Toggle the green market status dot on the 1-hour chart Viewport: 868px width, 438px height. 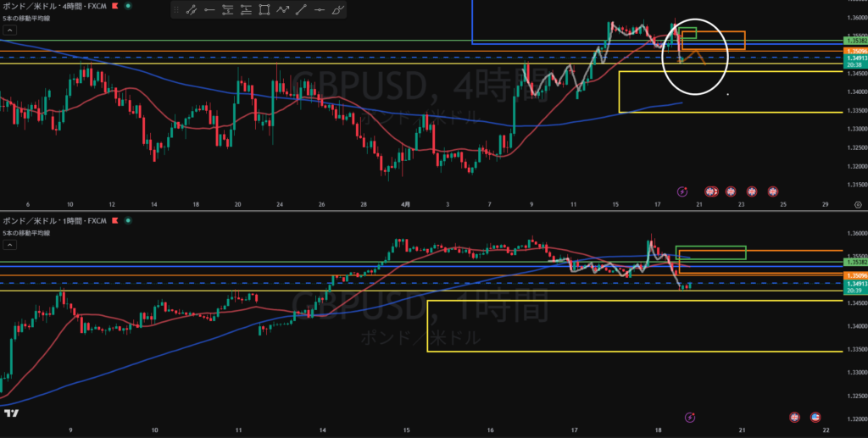pyautogui.click(x=128, y=220)
